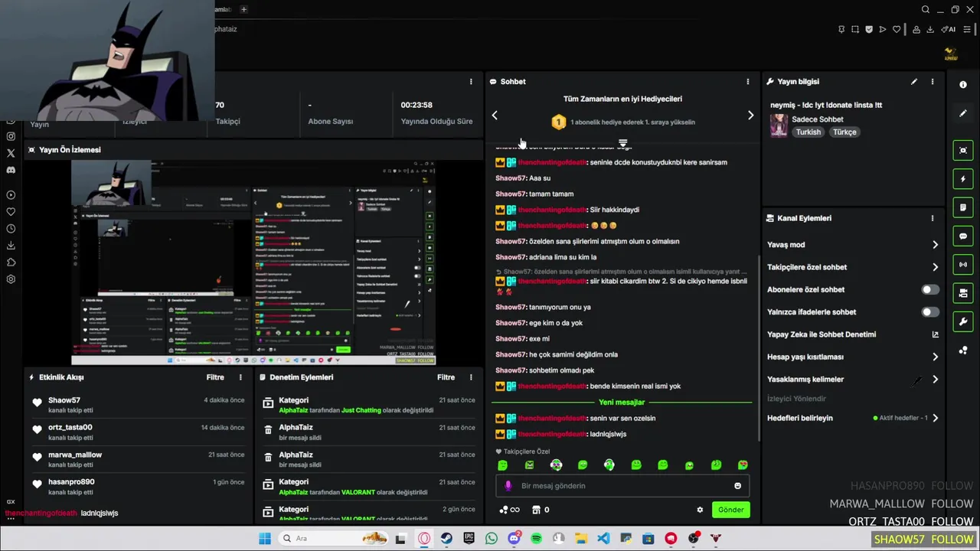
Task: Open the Windows Start button
Action: coord(265,539)
